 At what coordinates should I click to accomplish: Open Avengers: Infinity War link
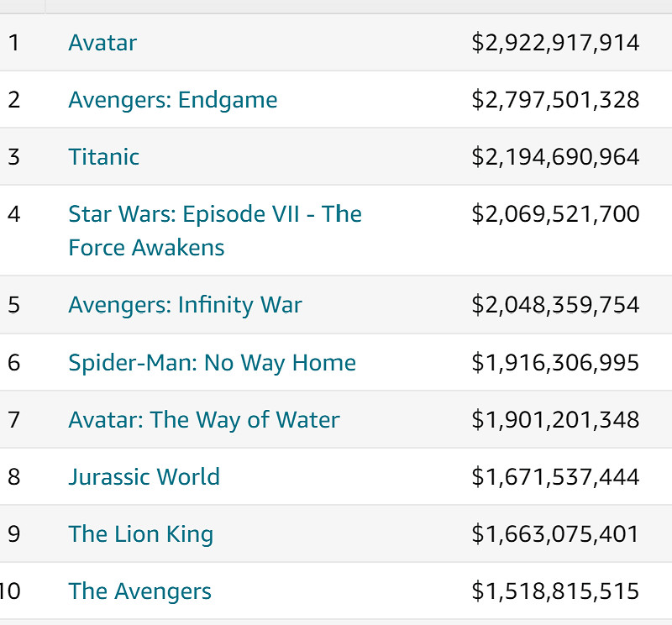185,305
